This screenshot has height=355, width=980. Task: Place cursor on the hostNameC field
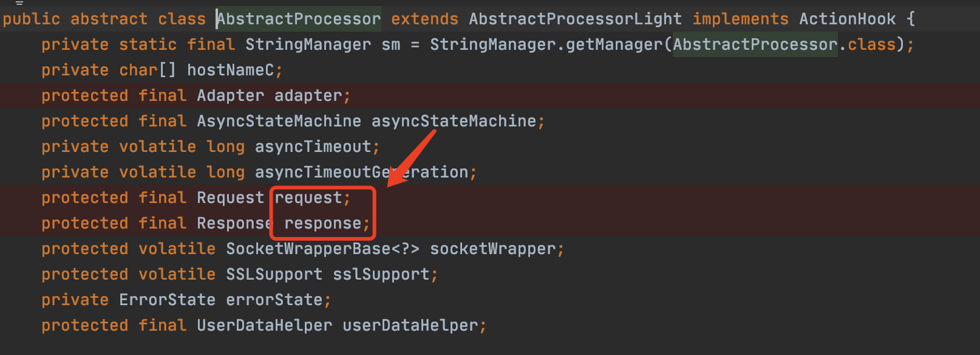230,71
